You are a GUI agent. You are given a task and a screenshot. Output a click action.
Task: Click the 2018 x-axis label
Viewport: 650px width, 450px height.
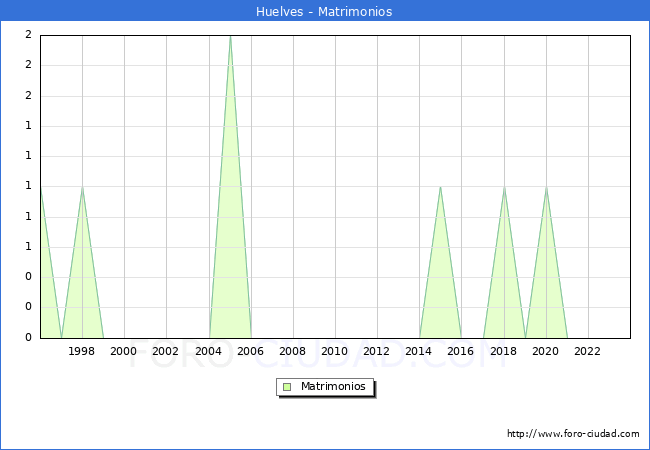pos(503,351)
